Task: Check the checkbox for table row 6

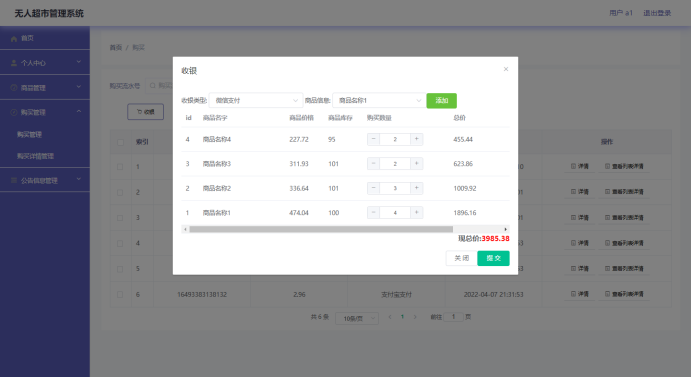Action: pos(120,294)
